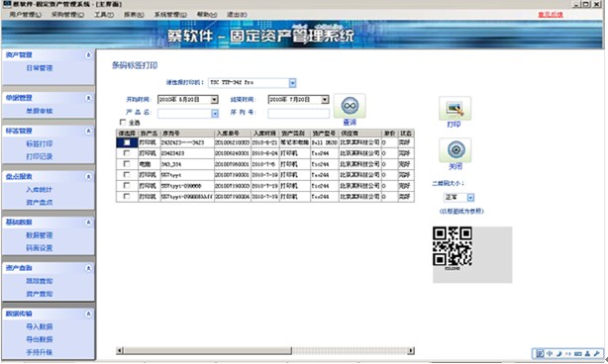
Task: Open 数据管理 in the sidebar
Action: (x=40, y=235)
